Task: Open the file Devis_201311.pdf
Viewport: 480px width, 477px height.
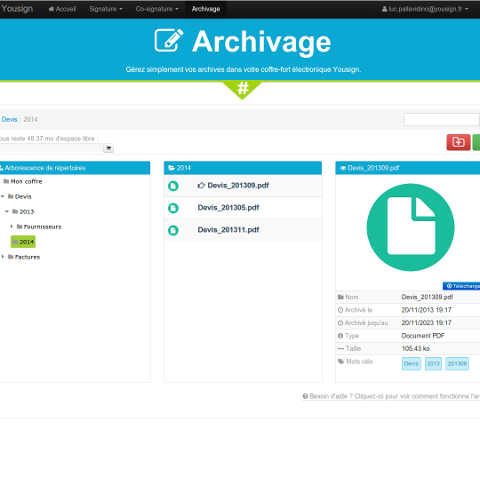Action: point(228,230)
